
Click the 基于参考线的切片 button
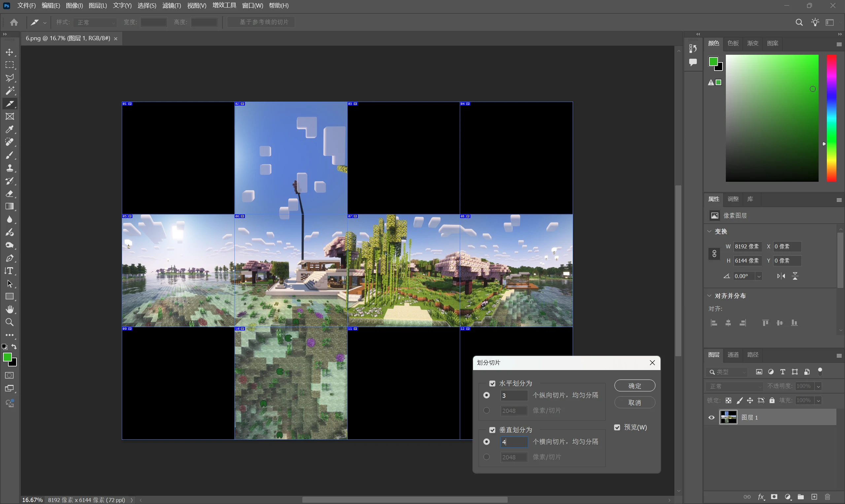[261, 22]
